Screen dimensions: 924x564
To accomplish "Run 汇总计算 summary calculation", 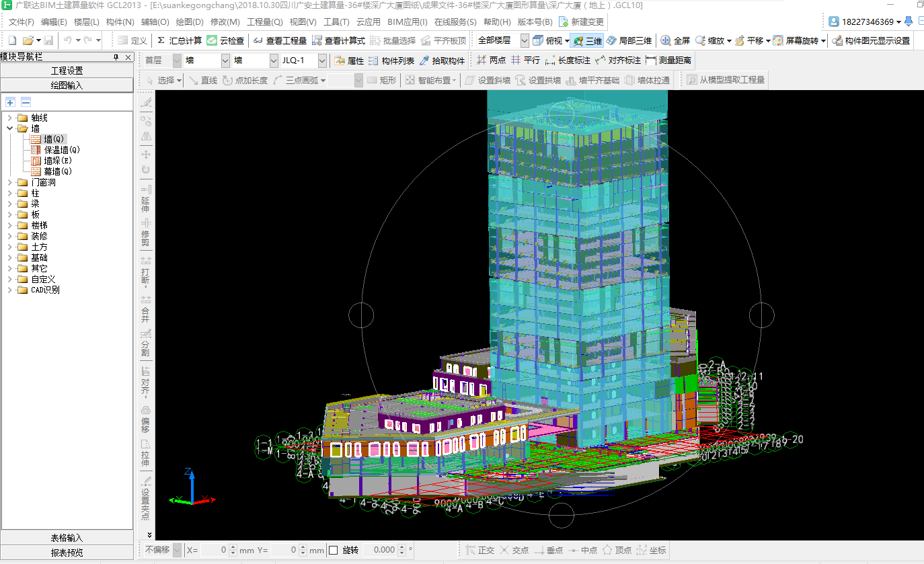I will (x=179, y=40).
